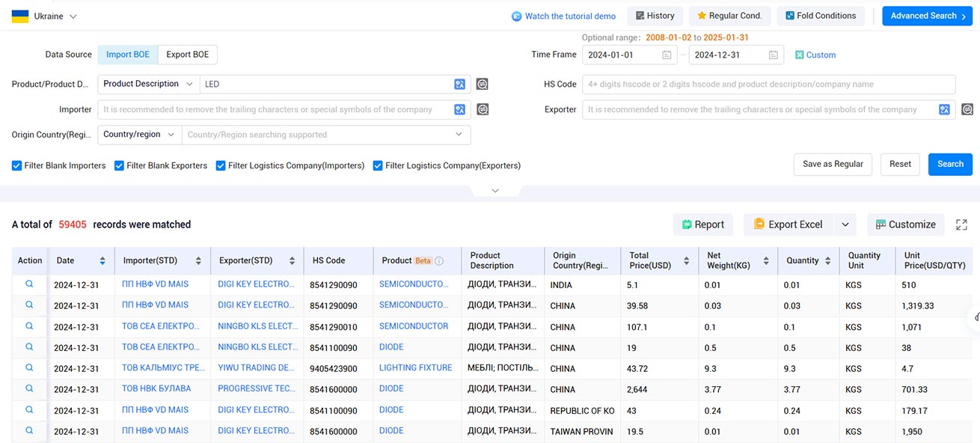
Task: Open the Export Excel dropdown arrow
Action: pyautogui.click(x=845, y=224)
